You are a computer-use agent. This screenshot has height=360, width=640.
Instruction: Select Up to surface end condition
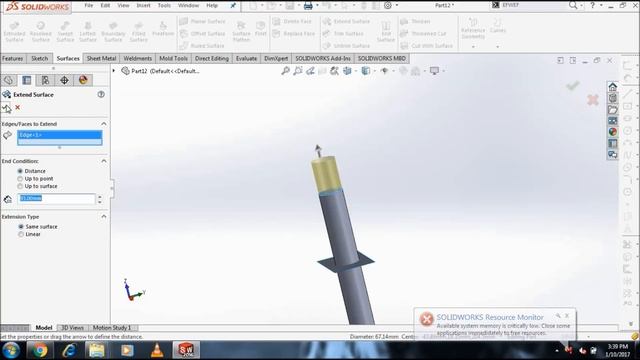(20, 186)
